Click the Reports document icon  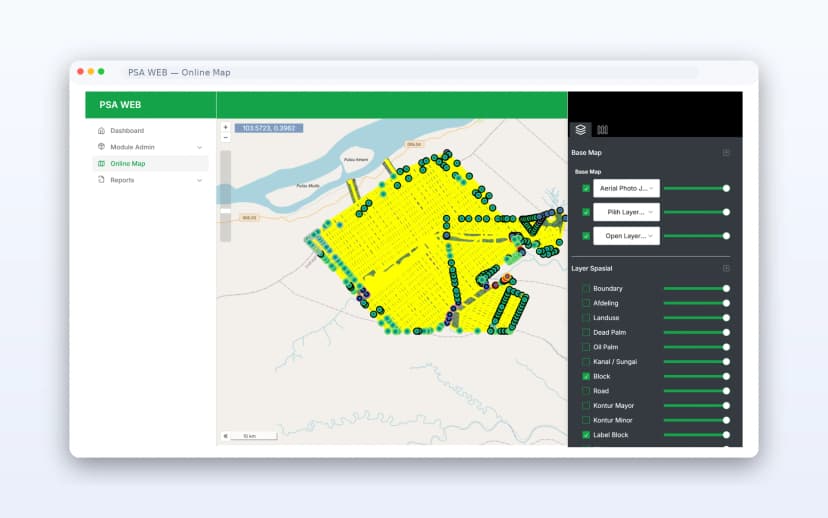coord(101,180)
